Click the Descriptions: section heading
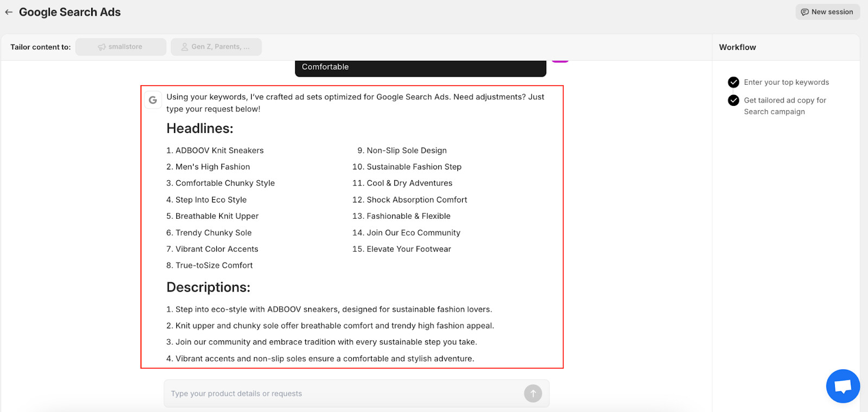This screenshot has width=868, height=412. pyautogui.click(x=208, y=287)
